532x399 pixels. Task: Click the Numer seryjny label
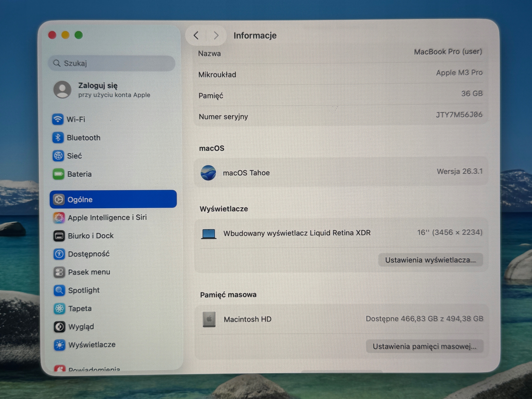(x=223, y=117)
